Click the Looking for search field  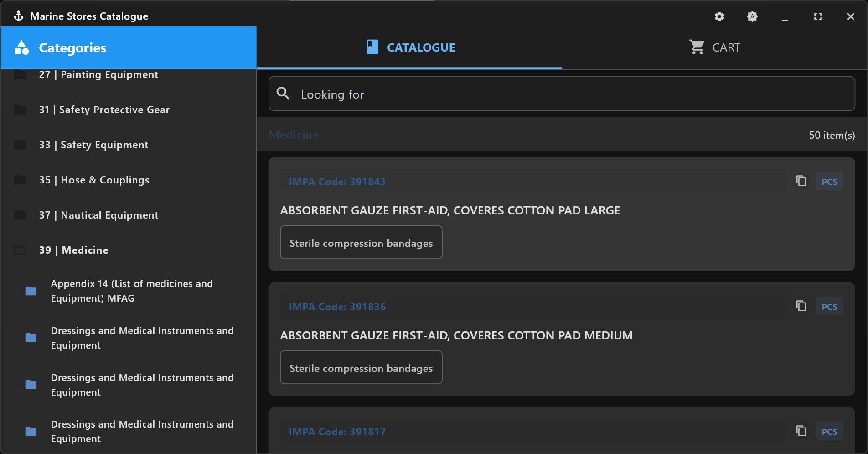tap(562, 94)
